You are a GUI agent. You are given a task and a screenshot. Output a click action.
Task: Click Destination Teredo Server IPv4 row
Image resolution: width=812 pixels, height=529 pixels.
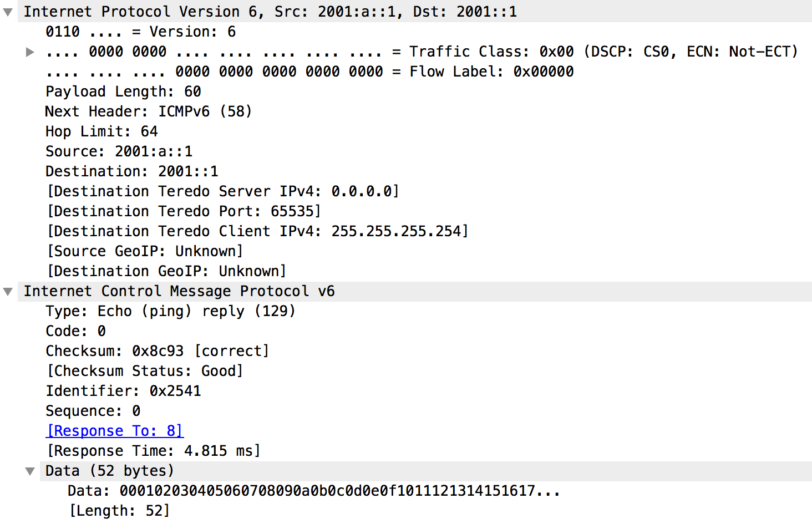pyautogui.click(x=223, y=192)
